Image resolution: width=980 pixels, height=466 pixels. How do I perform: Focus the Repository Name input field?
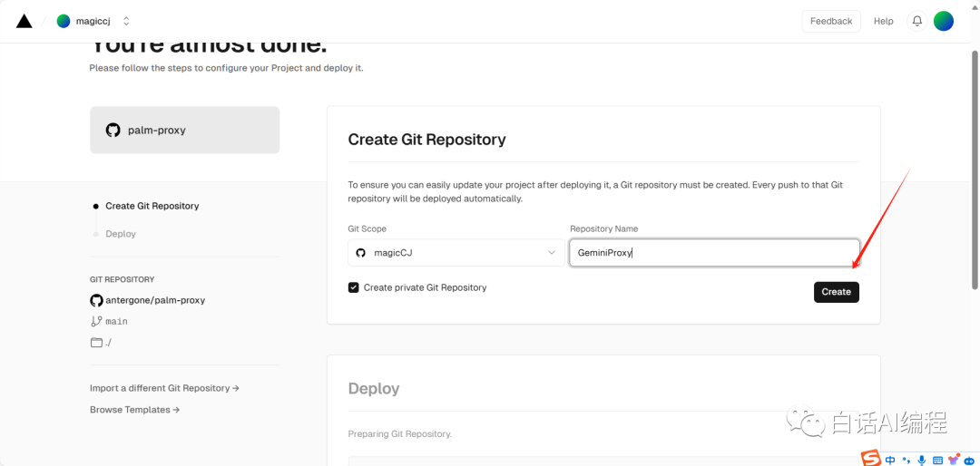tap(714, 253)
